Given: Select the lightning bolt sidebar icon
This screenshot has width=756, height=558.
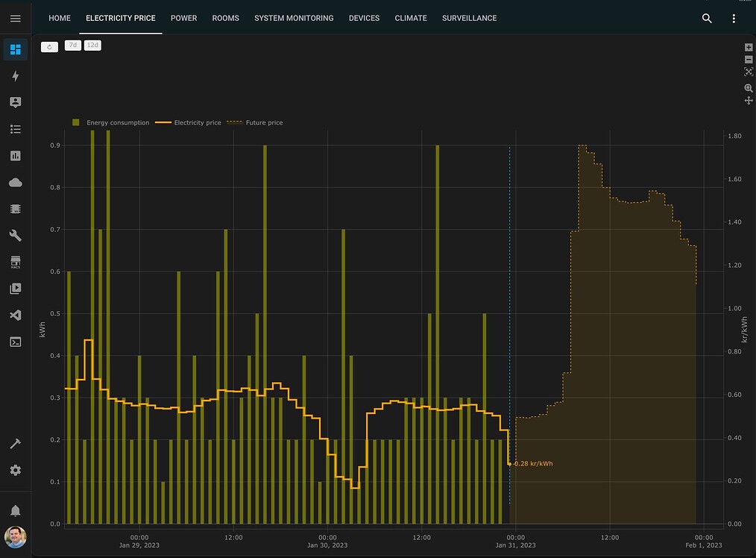Looking at the screenshot, I should (x=15, y=76).
